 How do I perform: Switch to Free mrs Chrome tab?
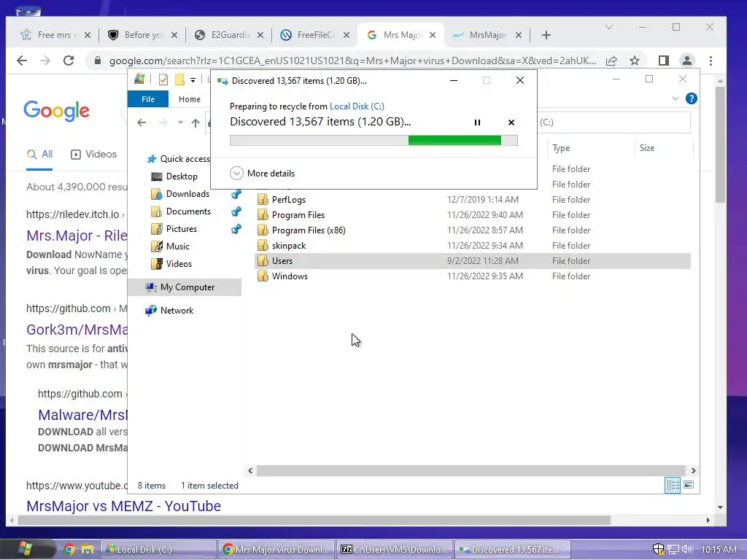tap(54, 35)
